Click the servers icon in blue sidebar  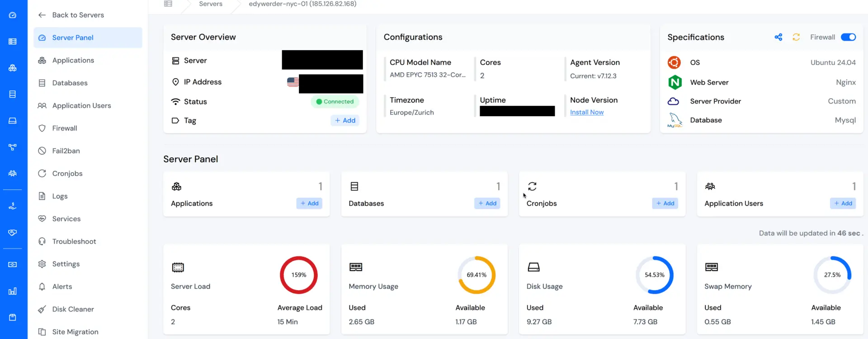(x=13, y=42)
